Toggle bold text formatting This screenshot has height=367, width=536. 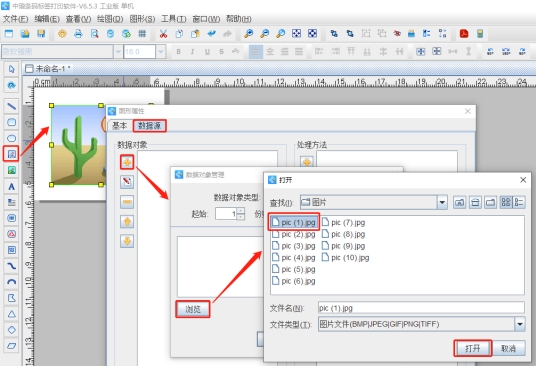coord(178,52)
